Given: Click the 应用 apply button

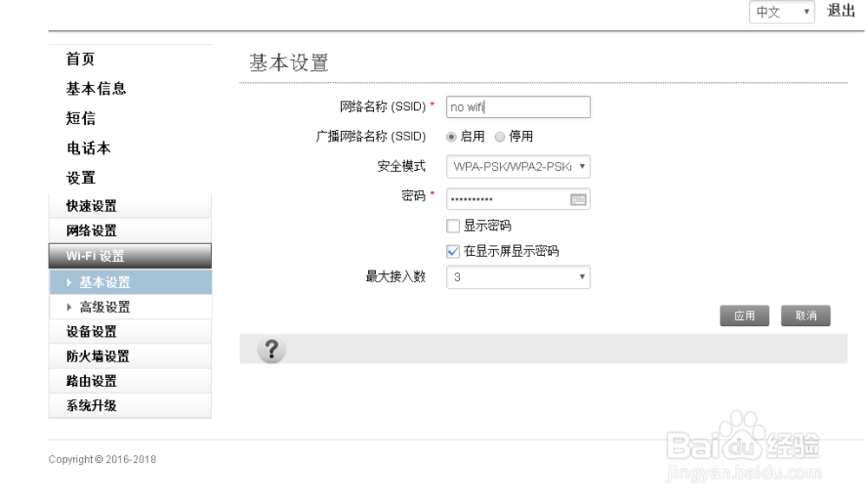Looking at the screenshot, I should click(x=744, y=315).
